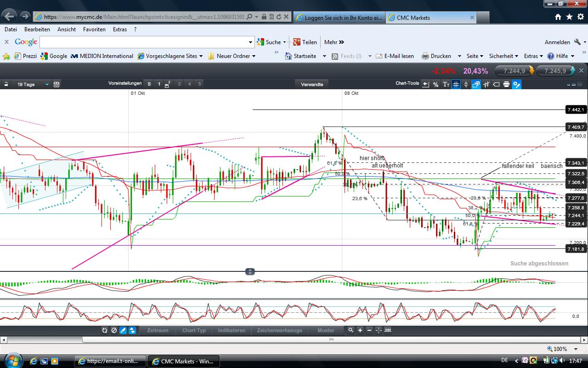Toggle the grid display in Chart-Tools
Screen dimensions: 588x368
[x=456, y=84]
